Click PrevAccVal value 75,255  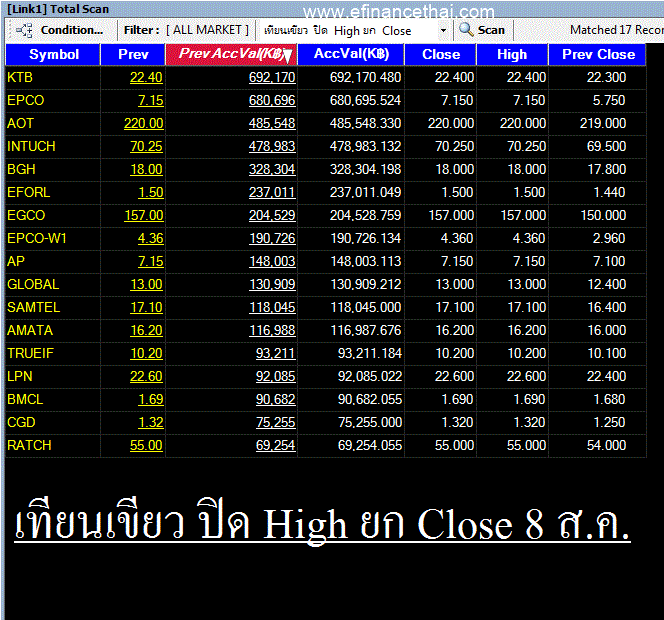click(275, 422)
